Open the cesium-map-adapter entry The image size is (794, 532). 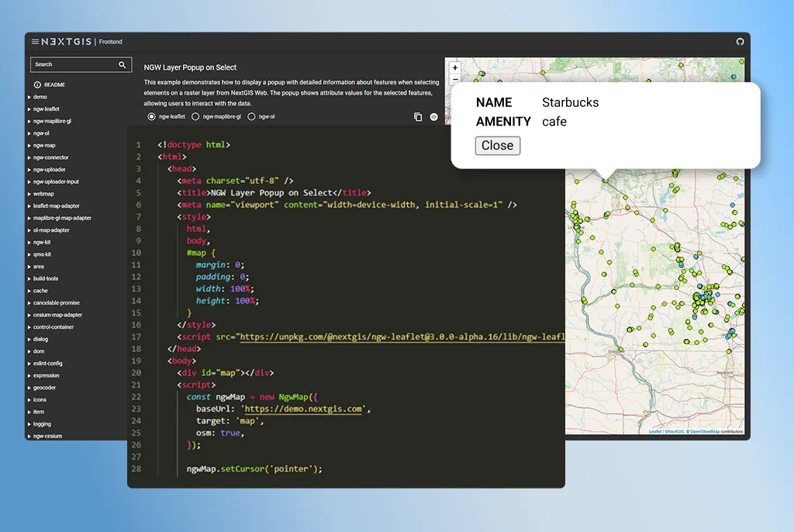(x=57, y=315)
